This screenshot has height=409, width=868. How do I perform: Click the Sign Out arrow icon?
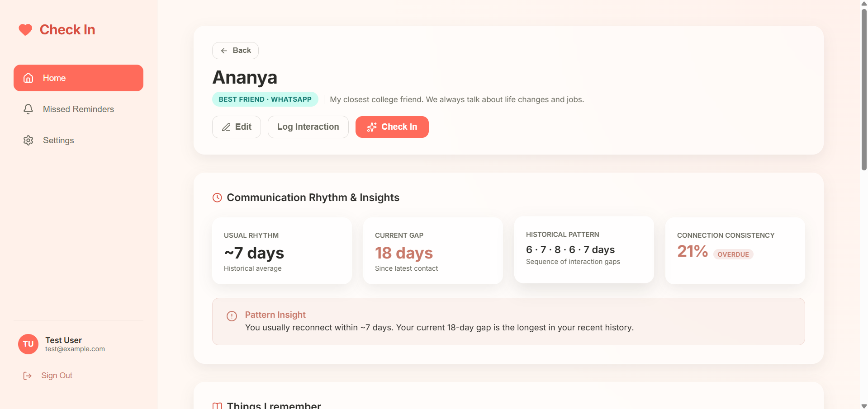point(28,376)
